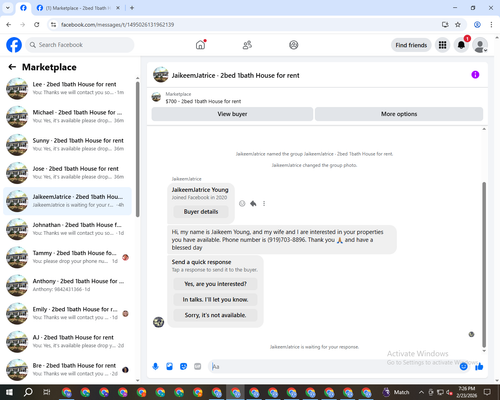The image size is (500, 400).
Task: Open the tab search dropdown
Action: click(7, 8)
